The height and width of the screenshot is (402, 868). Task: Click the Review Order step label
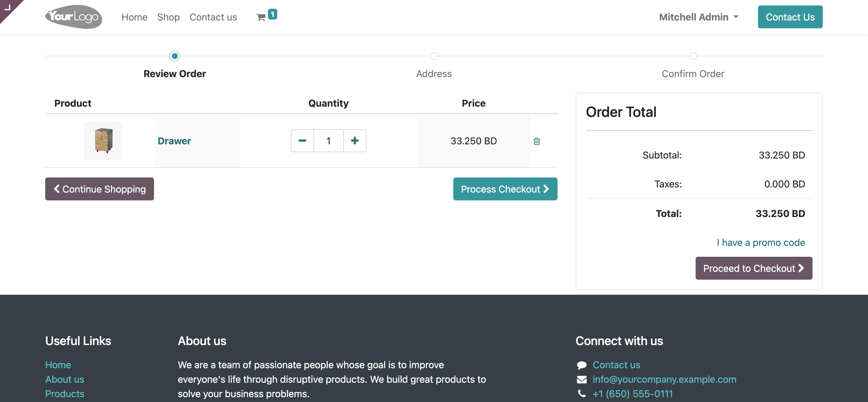click(175, 74)
